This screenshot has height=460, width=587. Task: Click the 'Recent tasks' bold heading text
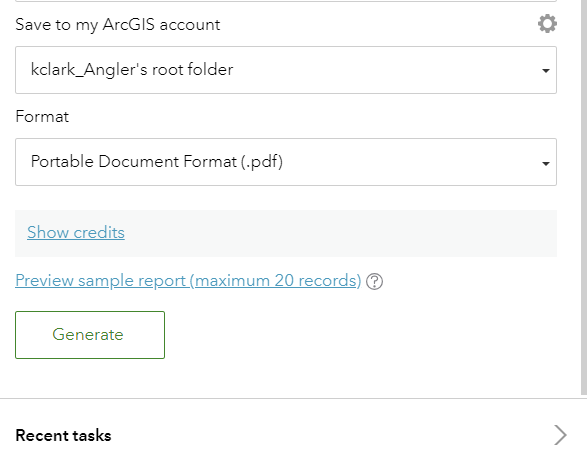coord(63,435)
